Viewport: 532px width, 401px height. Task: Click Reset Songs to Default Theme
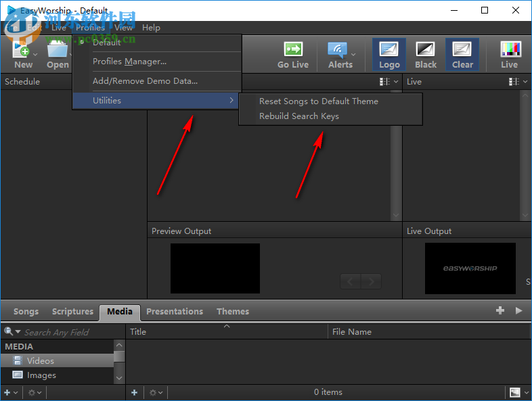tap(319, 101)
